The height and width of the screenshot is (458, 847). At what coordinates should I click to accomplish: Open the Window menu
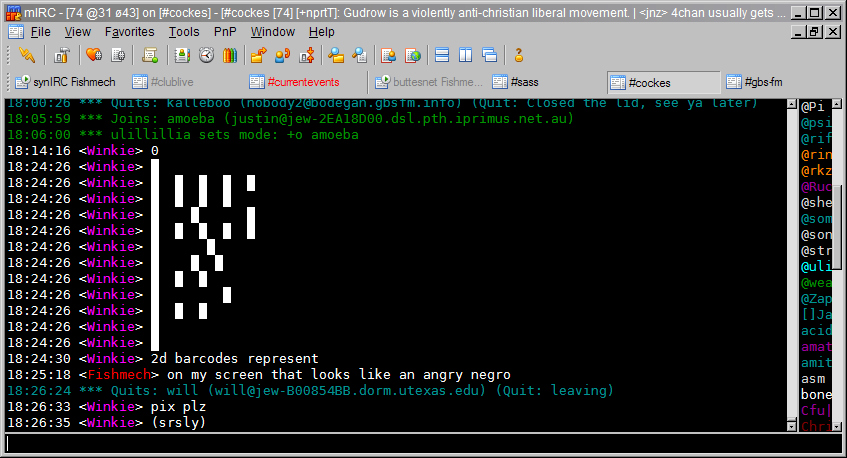pyautogui.click(x=272, y=32)
